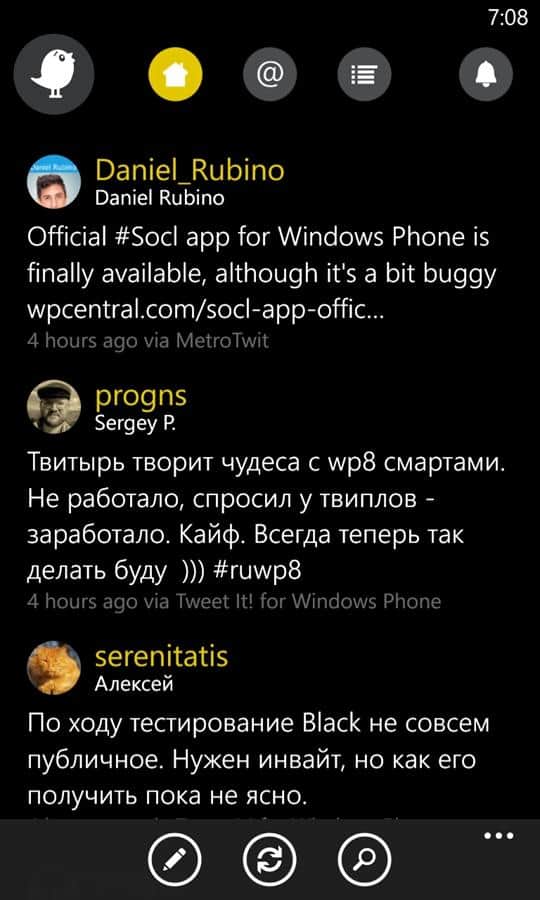Open Daniel_Rubino's profile picture
Viewport: 540px width, 900px height.
(54, 181)
